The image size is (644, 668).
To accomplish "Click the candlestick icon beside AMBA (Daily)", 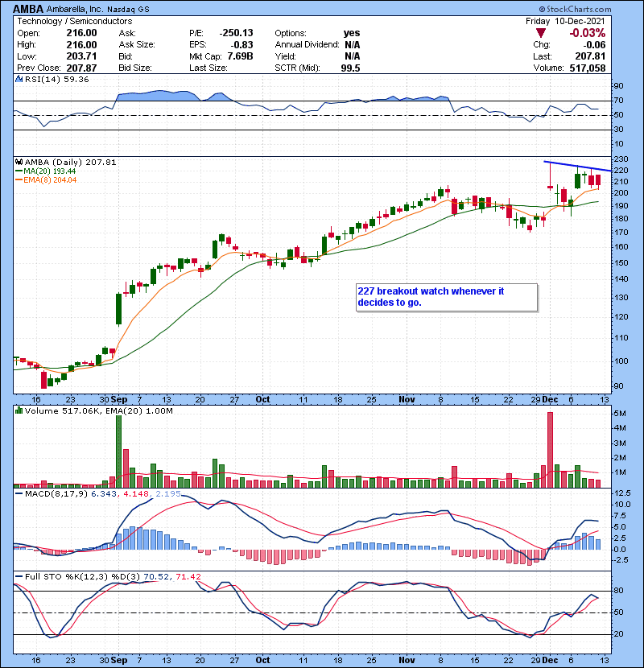I will [x=19, y=162].
